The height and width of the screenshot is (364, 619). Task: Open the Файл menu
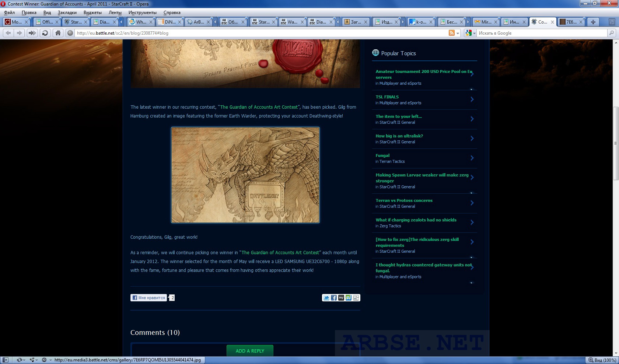10,13
